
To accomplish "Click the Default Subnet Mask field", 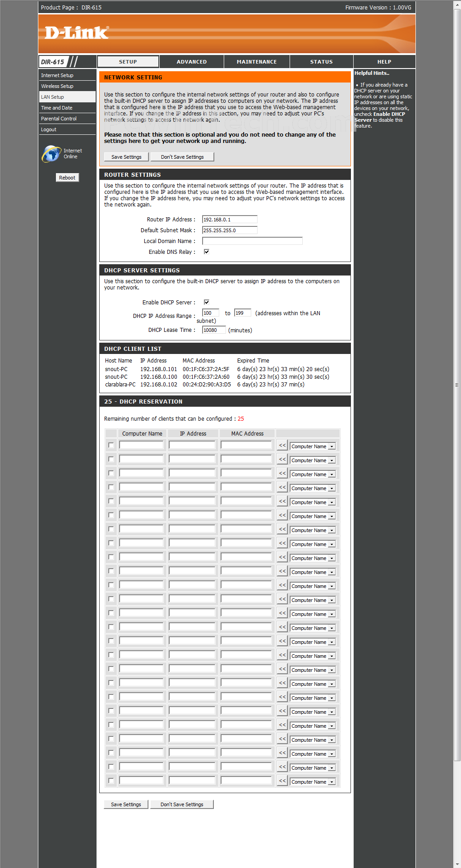I will point(230,230).
